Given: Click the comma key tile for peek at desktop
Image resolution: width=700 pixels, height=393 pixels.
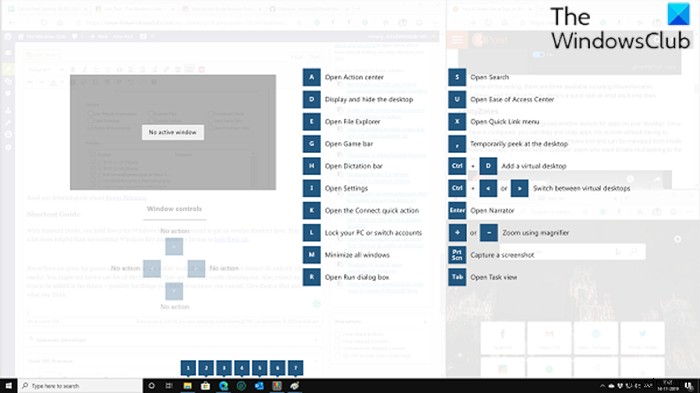Looking at the screenshot, I should click(457, 144).
